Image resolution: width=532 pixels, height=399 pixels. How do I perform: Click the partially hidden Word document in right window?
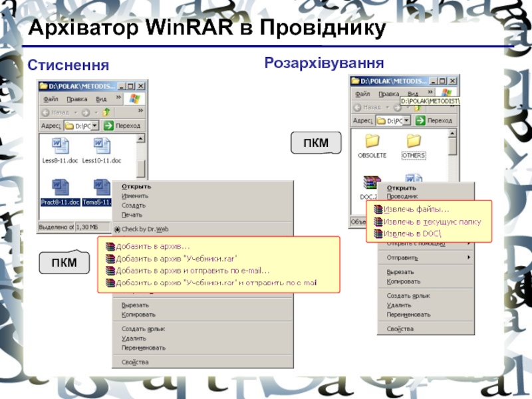[x=414, y=178]
